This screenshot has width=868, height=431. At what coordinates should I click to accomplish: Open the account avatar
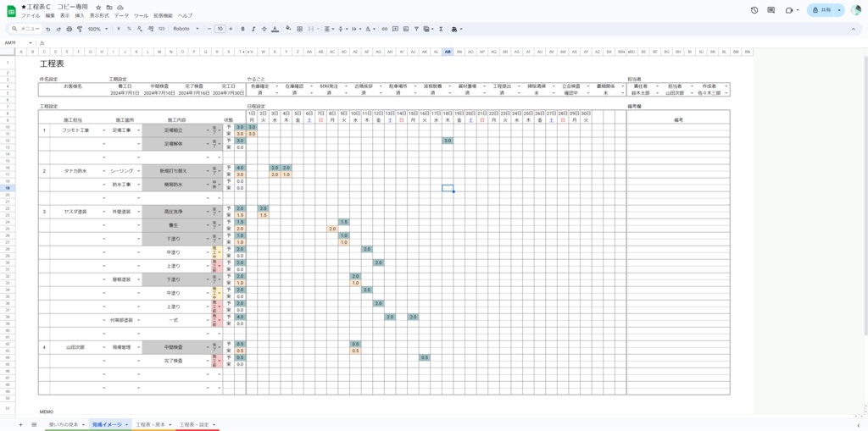[856, 10]
